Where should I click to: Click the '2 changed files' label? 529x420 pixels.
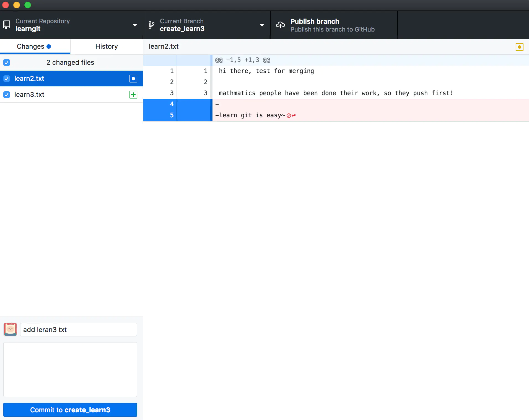point(70,63)
